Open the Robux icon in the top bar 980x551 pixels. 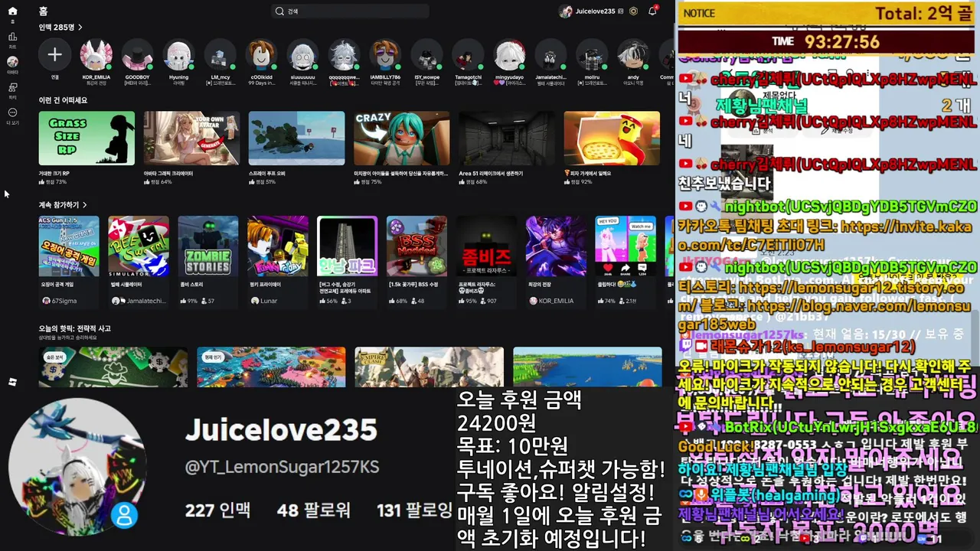[x=633, y=11]
